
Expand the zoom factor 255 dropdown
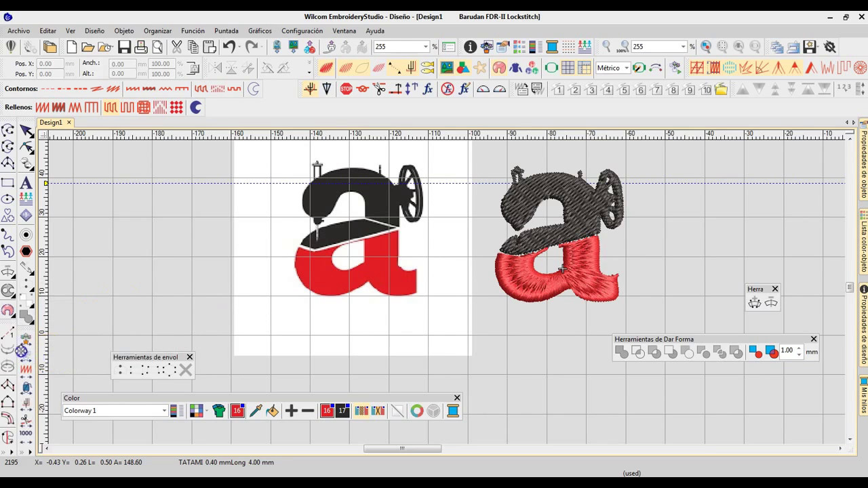pyautogui.click(x=683, y=47)
